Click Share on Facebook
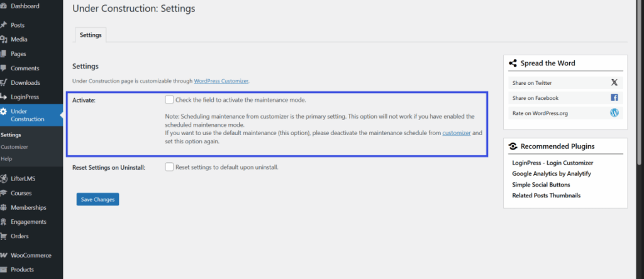This screenshot has width=644, height=279. coord(565,98)
